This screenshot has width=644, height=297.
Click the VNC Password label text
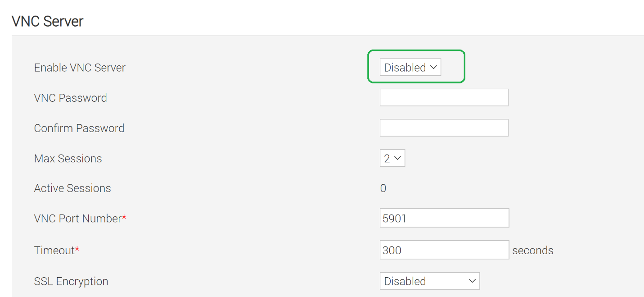70,98
